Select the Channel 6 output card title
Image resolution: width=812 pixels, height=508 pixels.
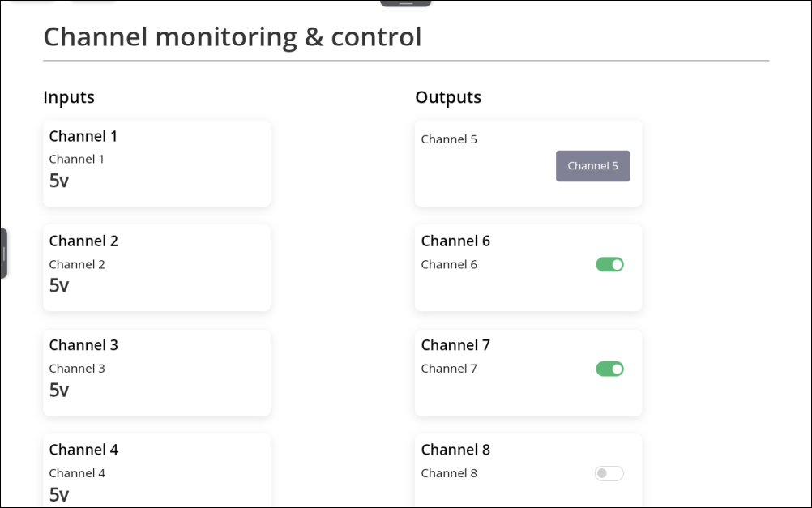point(455,241)
